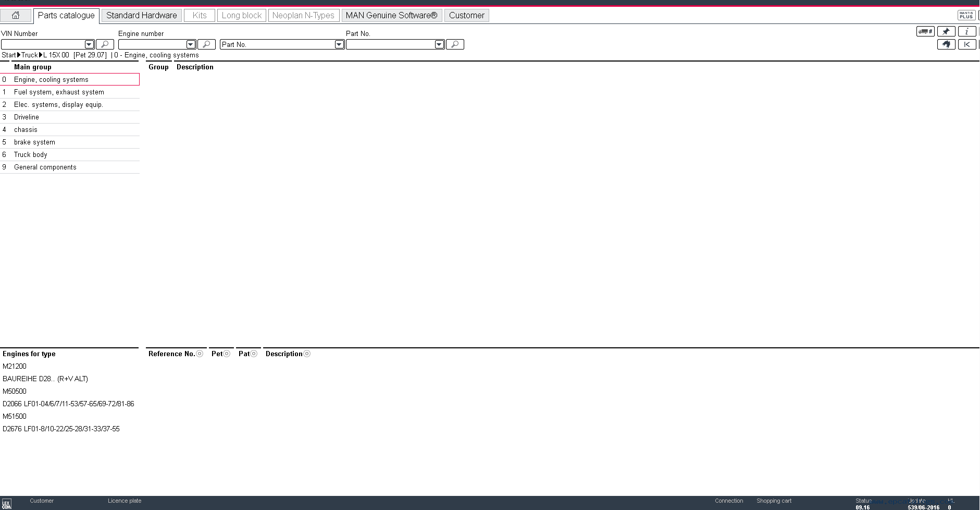Expand the Engine number dropdown
The height and width of the screenshot is (510, 980).
(191, 44)
